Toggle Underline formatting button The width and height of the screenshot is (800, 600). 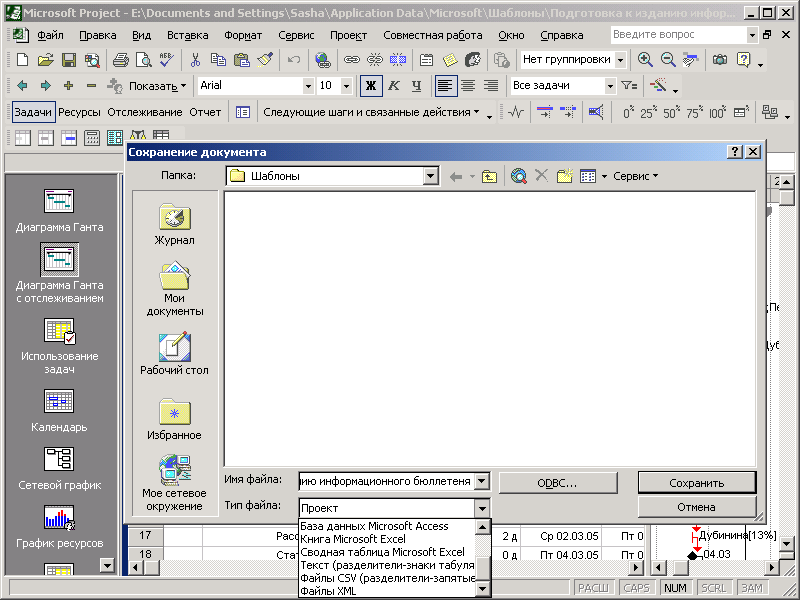[417, 86]
